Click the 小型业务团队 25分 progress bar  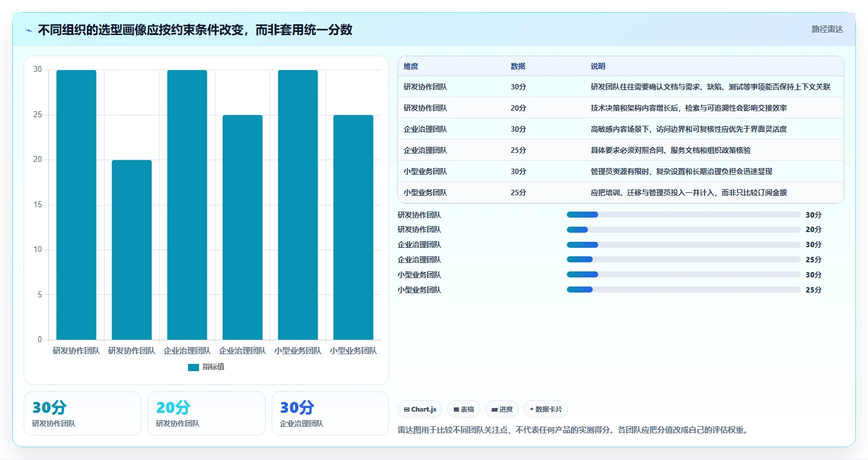pyautogui.click(x=684, y=290)
